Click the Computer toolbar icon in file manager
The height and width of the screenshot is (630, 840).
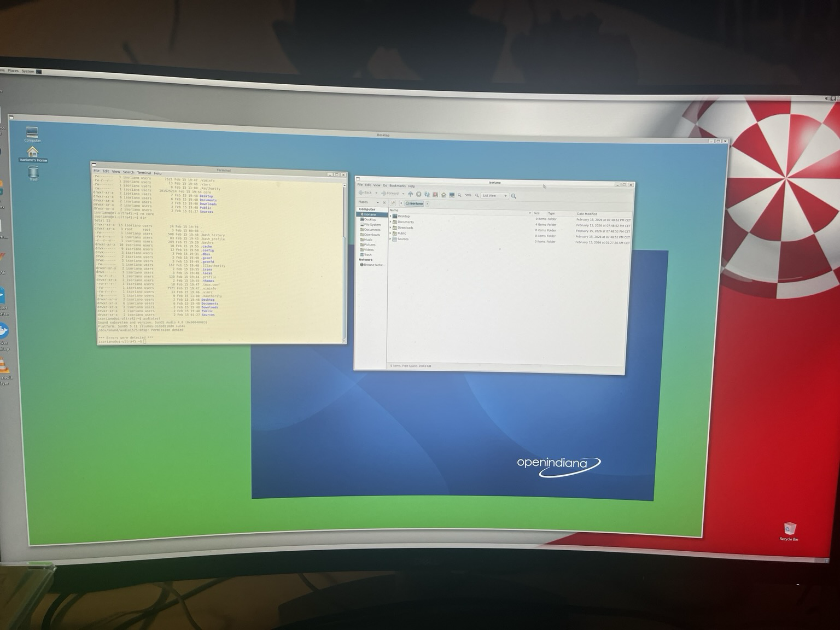[452, 195]
